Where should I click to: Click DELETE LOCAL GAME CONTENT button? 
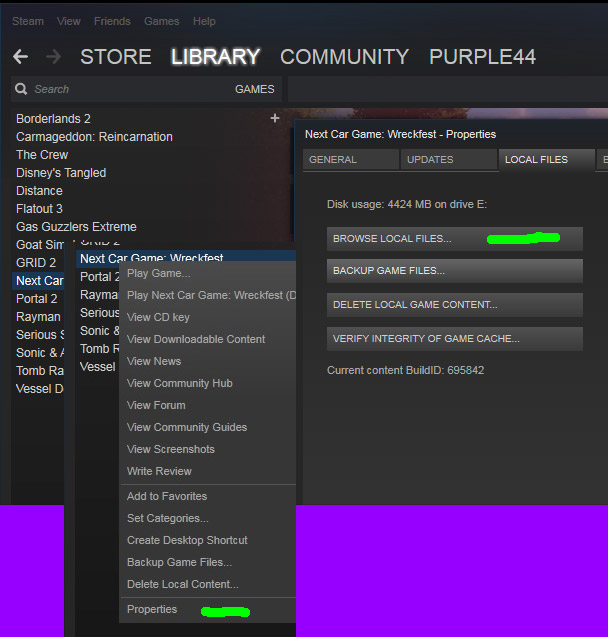(455, 305)
